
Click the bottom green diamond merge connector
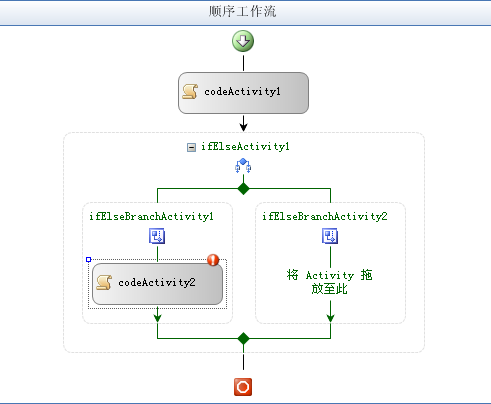click(244, 339)
